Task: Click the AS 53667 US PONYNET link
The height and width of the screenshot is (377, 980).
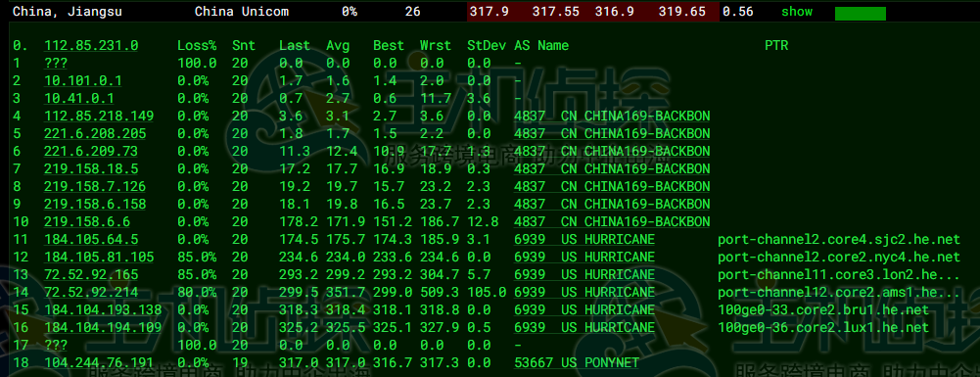Action: click(577, 363)
